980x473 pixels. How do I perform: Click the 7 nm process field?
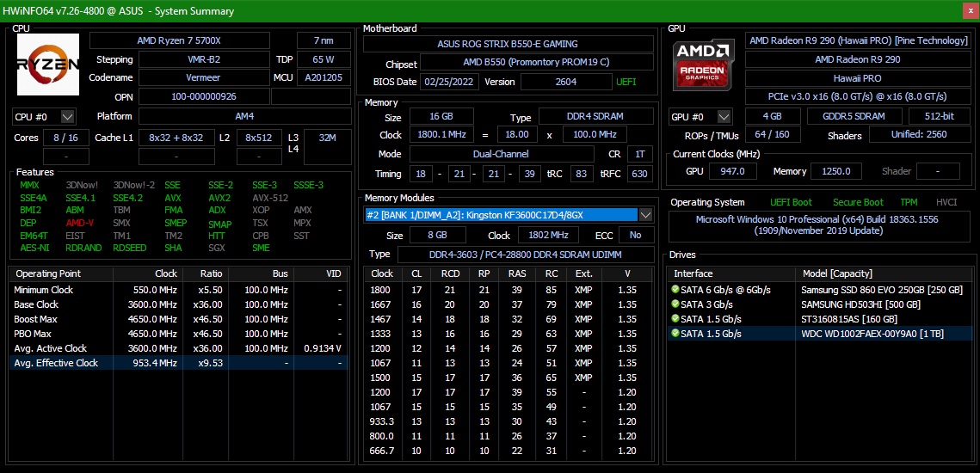(324, 40)
